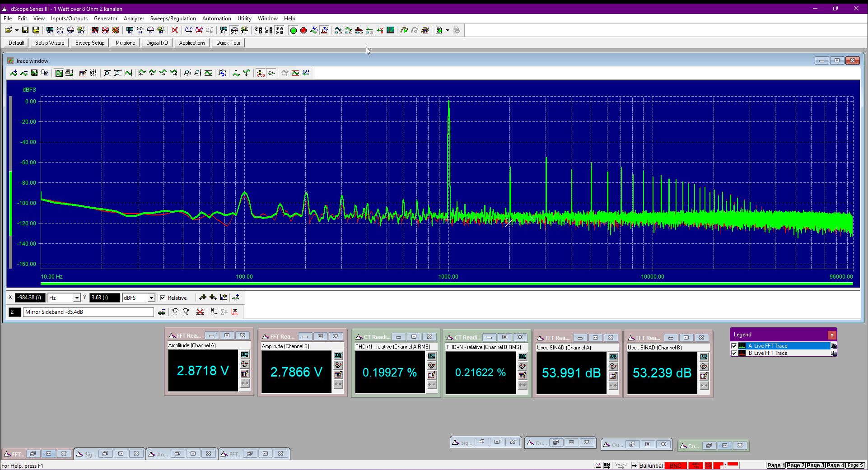Toggle the Relative checkbox

click(163, 298)
